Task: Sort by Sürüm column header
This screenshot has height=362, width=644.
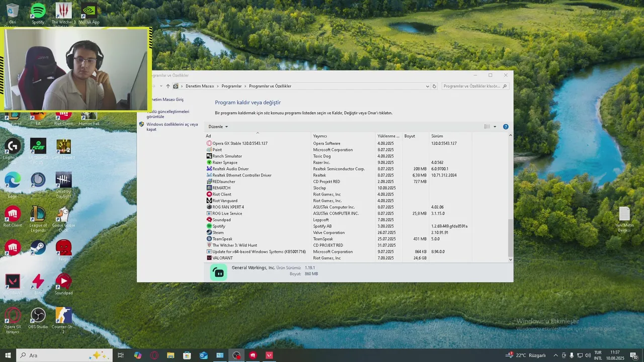Action: tap(450, 136)
